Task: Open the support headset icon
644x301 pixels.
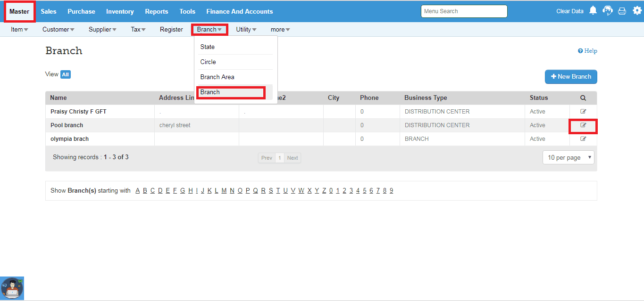Action: (x=608, y=11)
